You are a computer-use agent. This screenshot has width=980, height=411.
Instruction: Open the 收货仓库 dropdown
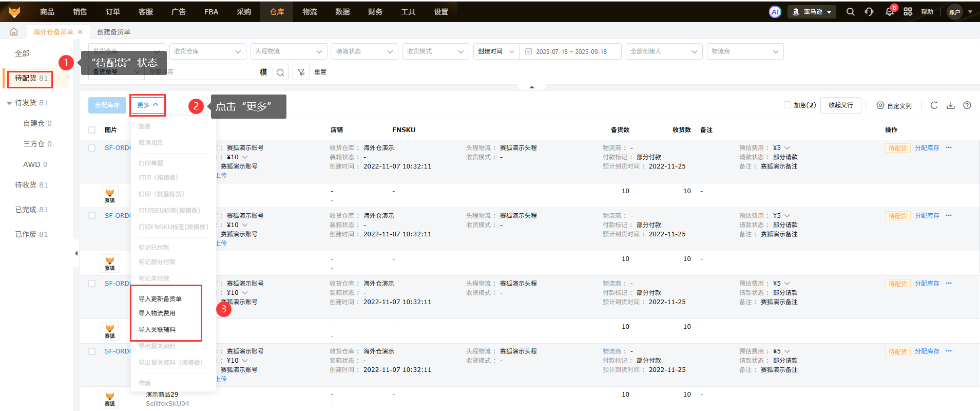click(x=207, y=51)
